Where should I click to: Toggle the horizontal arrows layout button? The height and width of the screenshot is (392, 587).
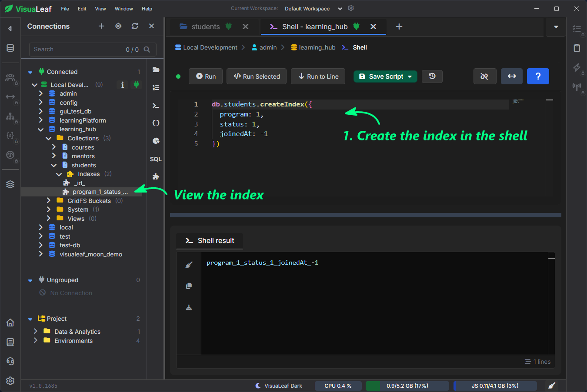click(512, 76)
